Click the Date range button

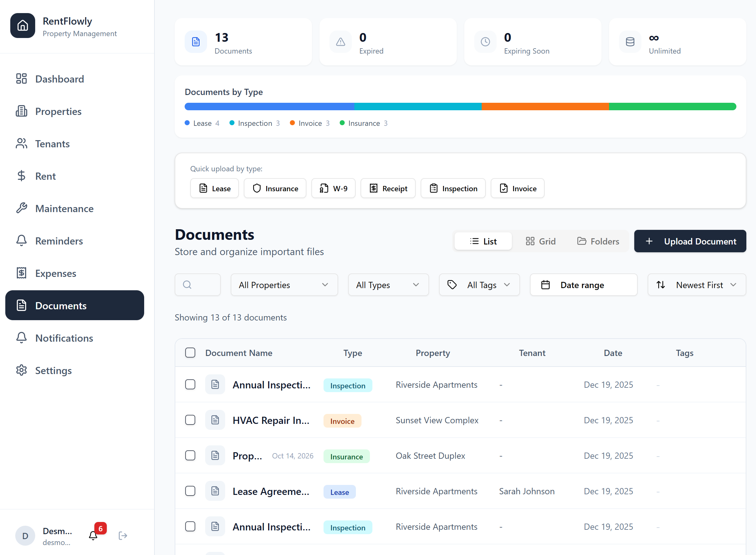point(583,285)
